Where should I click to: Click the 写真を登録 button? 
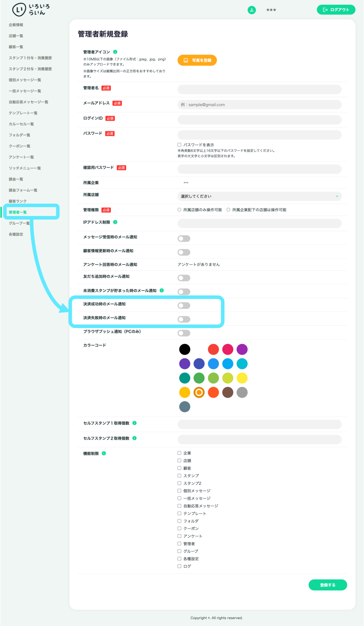pos(197,60)
